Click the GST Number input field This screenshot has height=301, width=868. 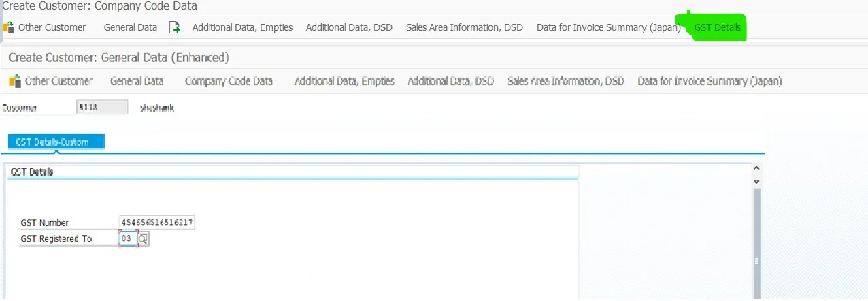[x=157, y=223]
